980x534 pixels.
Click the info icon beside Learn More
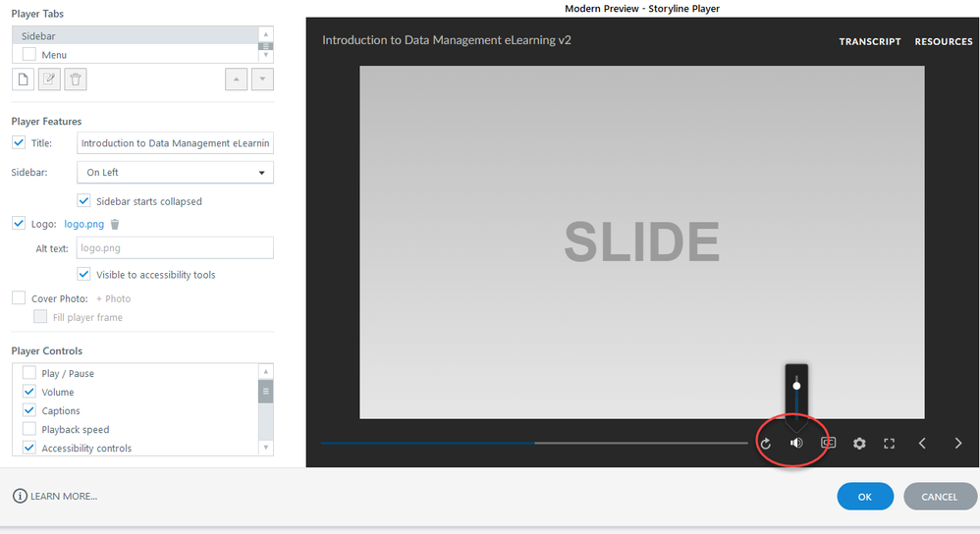click(20, 496)
